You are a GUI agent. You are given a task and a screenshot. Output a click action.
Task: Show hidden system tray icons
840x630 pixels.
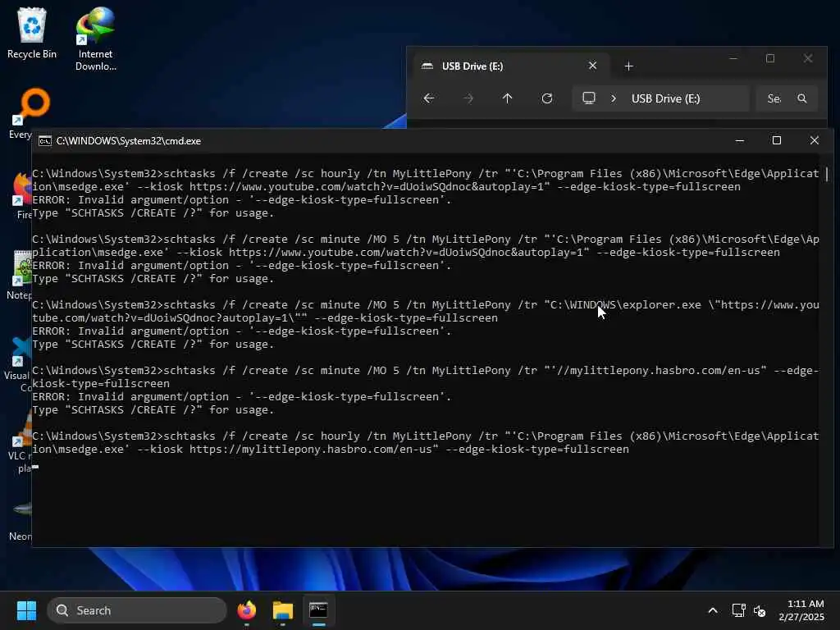click(713, 610)
